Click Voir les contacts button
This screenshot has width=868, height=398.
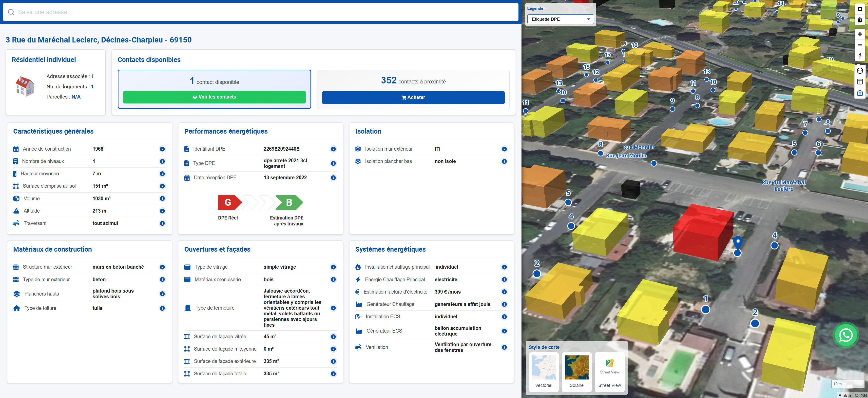click(x=215, y=97)
